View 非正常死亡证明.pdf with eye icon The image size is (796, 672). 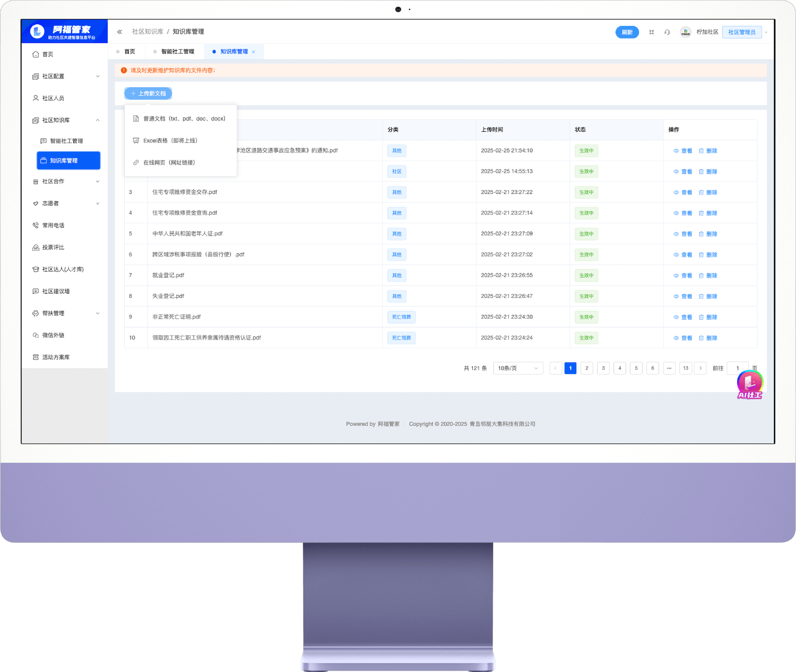676,317
